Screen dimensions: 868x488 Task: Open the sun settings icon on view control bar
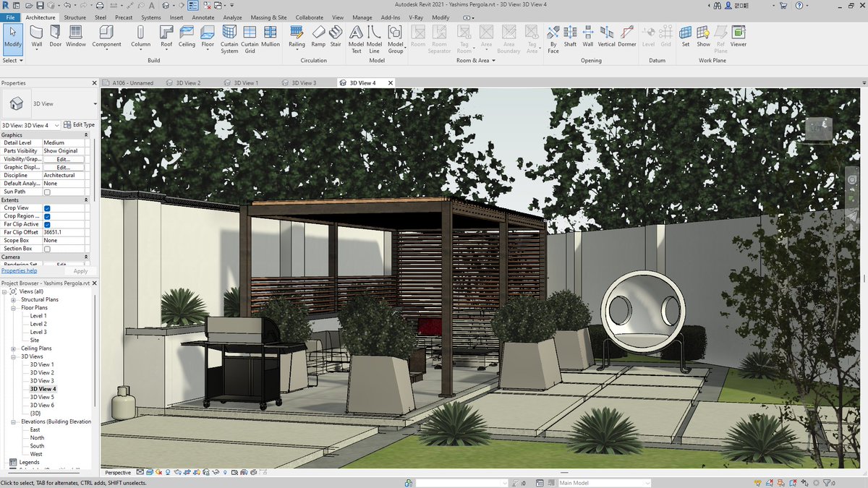[x=158, y=472]
